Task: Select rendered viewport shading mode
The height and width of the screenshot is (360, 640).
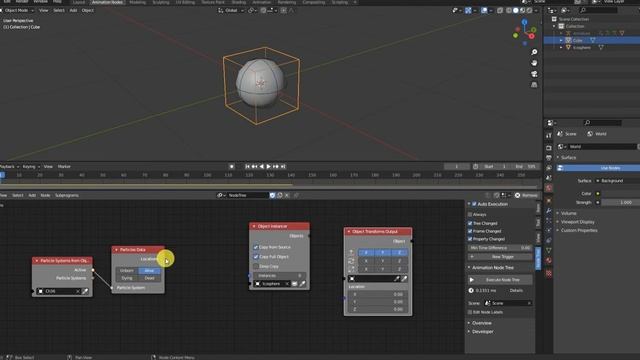Action: coord(529,11)
